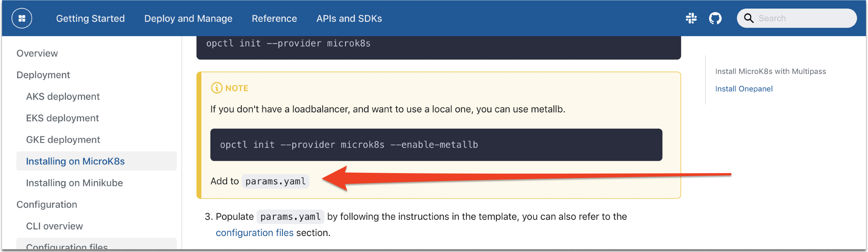Follow the configuration files link
This screenshot has width=868, height=252.
coord(254,232)
